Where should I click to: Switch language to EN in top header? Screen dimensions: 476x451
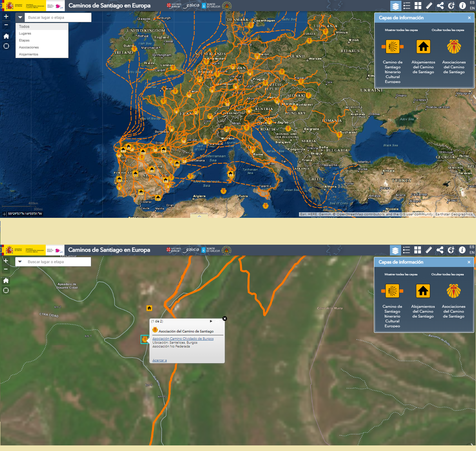pyautogui.click(x=472, y=8)
